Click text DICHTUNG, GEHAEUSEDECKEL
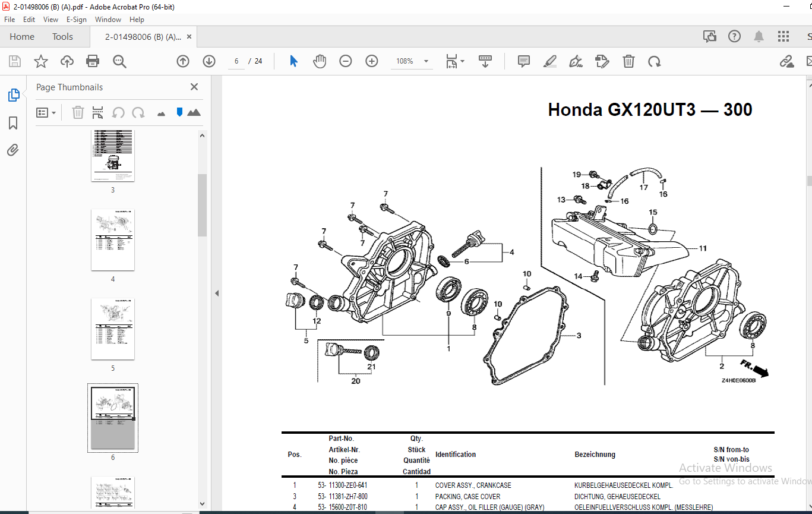Image resolution: width=812 pixels, height=514 pixels. click(x=617, y=496)
